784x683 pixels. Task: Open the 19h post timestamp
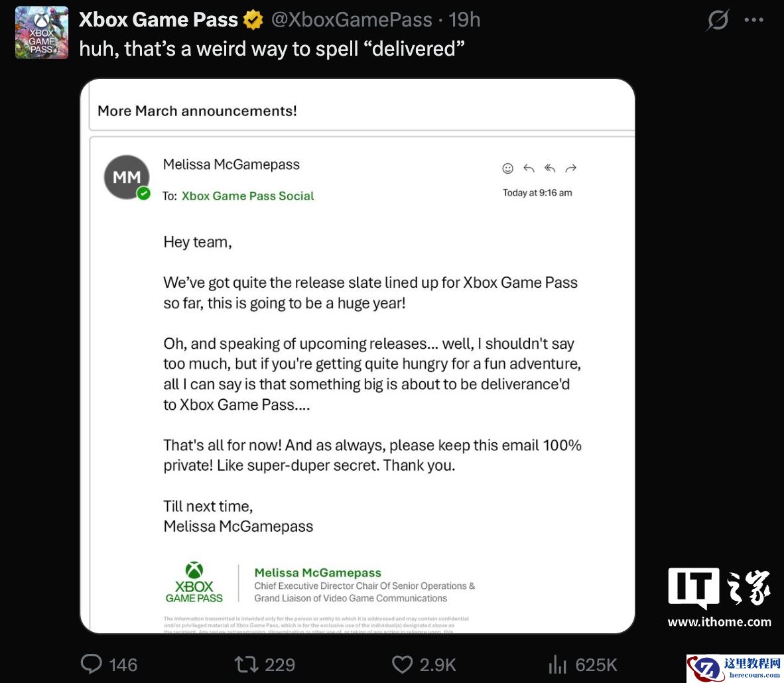[464, 20]
